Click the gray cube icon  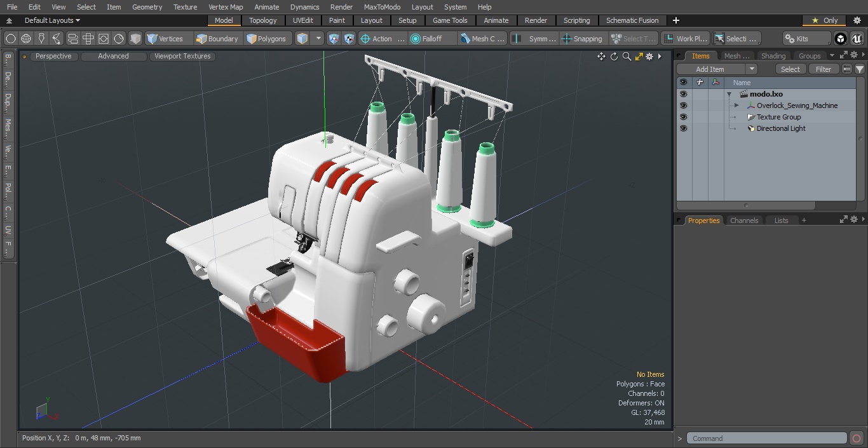click(x=135, y=39)
